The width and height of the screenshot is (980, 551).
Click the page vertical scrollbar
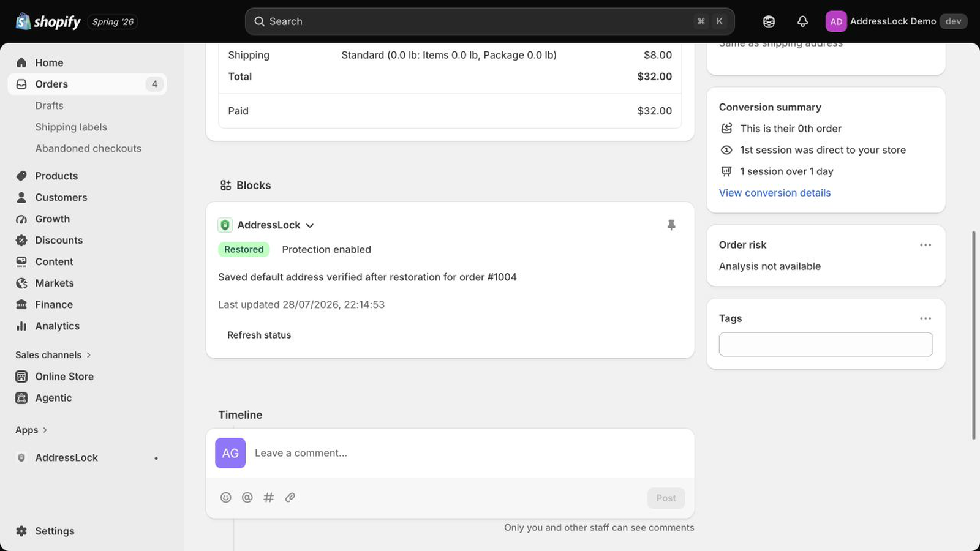tap(974, 335)
